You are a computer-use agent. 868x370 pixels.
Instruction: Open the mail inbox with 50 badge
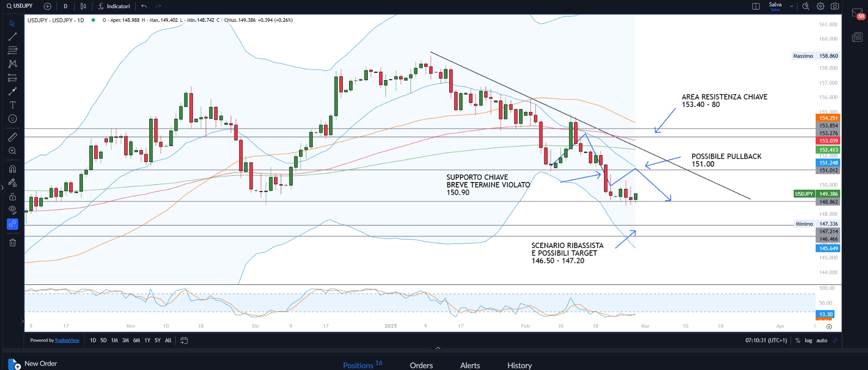[857, 13]
